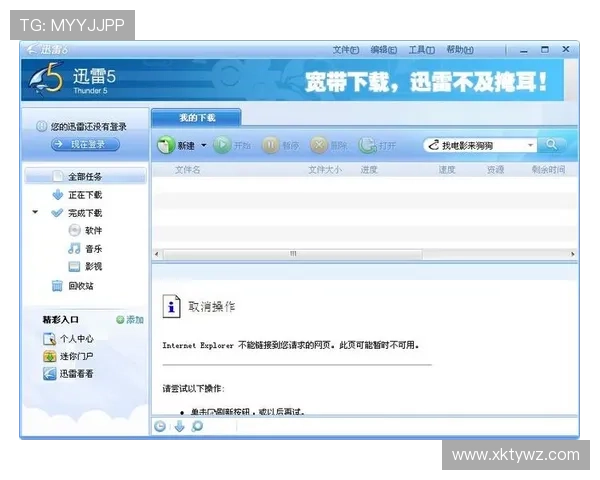Click the 现在登录 login button
Screen dimensions: 600x480
tap(85, 144)
